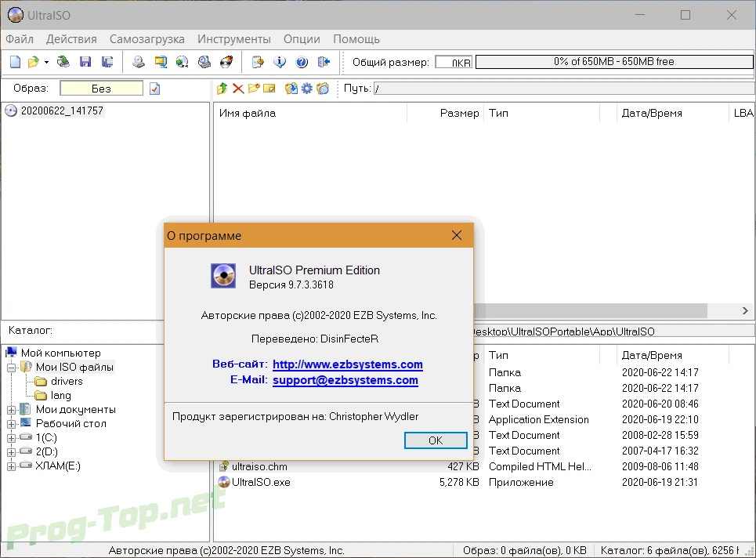
Task: Open the Файл menu
Action: (x=20, y=39)
